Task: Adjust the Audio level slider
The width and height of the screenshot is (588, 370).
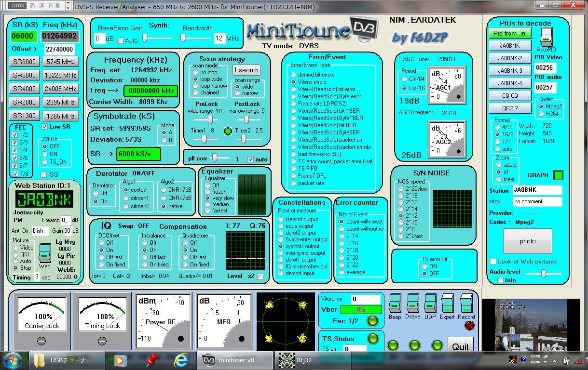Action: point(544,273)
